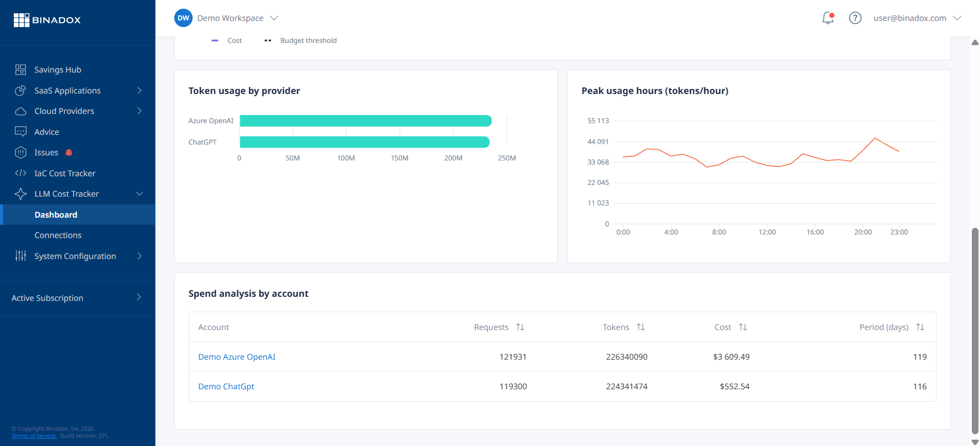Screen dimensions: 980x446
Task: Open notifications bell icon
Action: [x=828, y=18]
